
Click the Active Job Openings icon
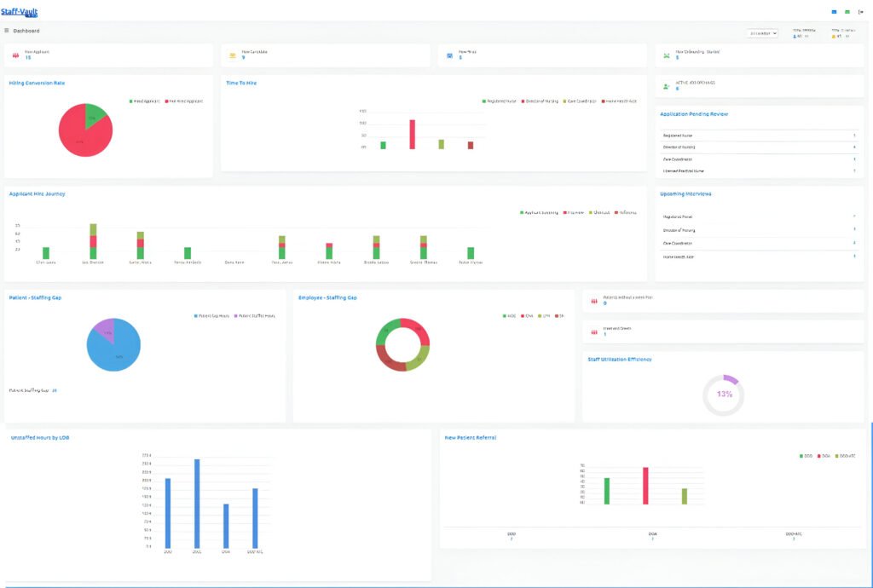click(667, 86)
